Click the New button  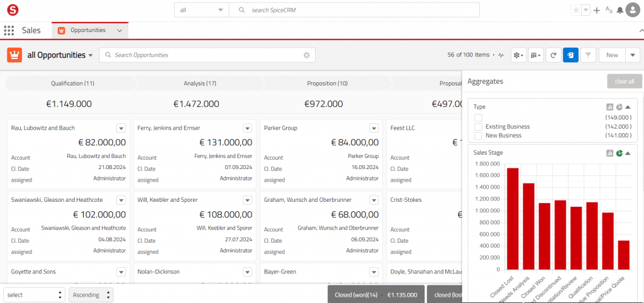612,55
